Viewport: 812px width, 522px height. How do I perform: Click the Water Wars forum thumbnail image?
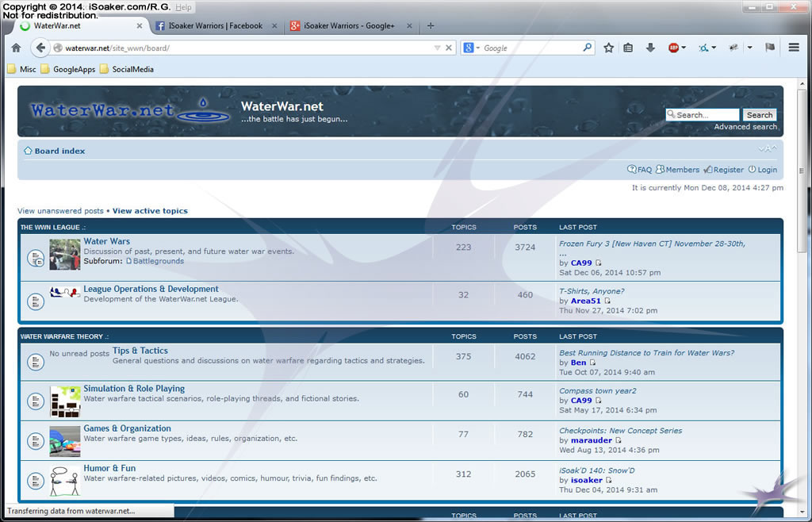click(x=65, y=255)
